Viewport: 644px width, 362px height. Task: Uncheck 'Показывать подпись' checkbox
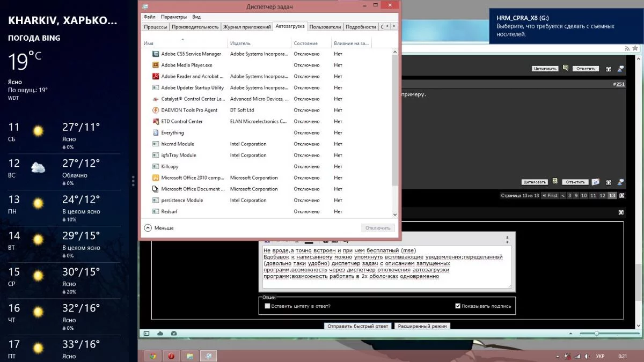[x=458, y=306]
